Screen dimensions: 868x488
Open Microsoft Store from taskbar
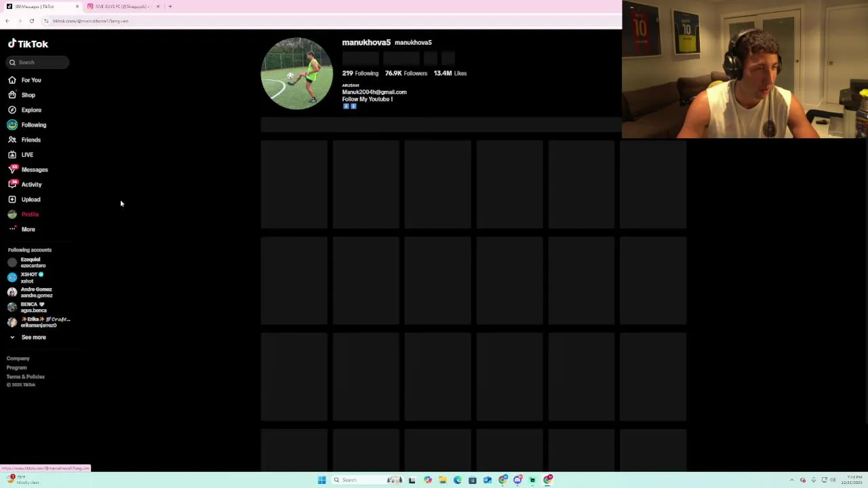point(473,480)
